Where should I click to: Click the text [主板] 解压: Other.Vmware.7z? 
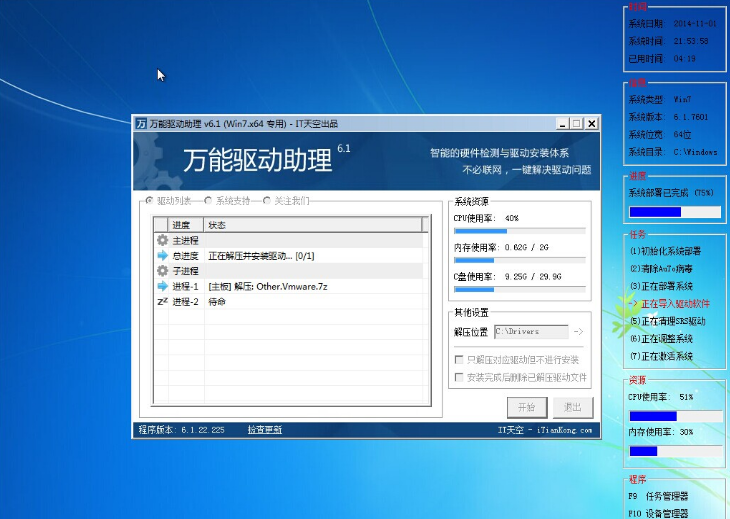click(268, 286)
